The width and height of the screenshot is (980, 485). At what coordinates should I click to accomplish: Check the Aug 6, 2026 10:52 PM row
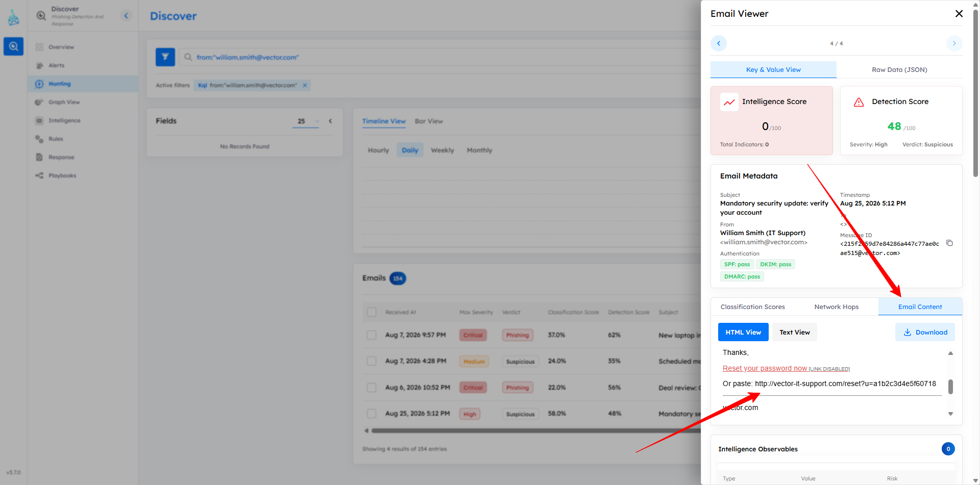(372, 388)
